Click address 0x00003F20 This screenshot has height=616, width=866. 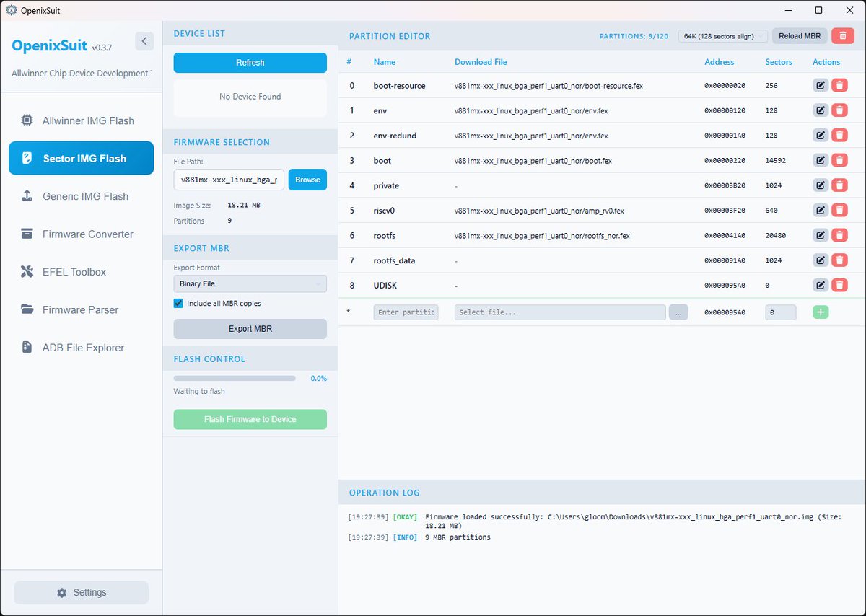pos(725,211)
